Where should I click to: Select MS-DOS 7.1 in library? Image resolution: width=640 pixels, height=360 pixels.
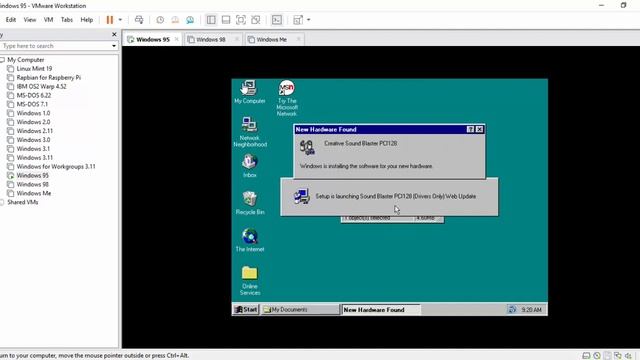coord(32,104)
